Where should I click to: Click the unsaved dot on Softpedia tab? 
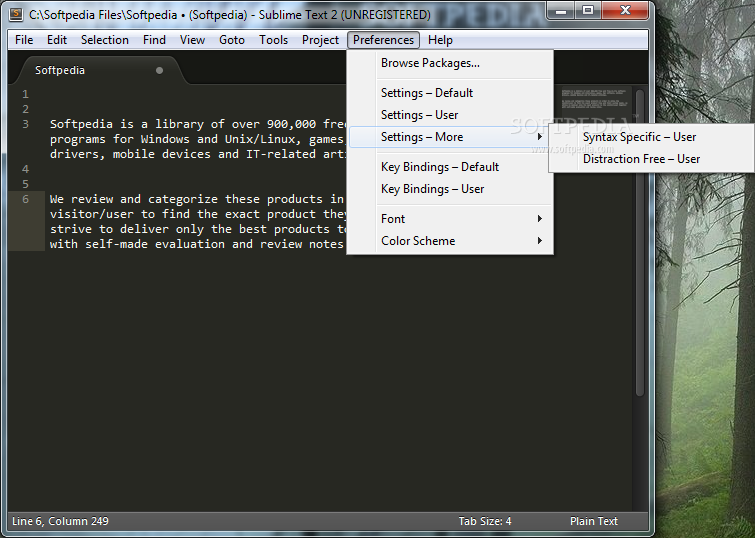(159, 70)
